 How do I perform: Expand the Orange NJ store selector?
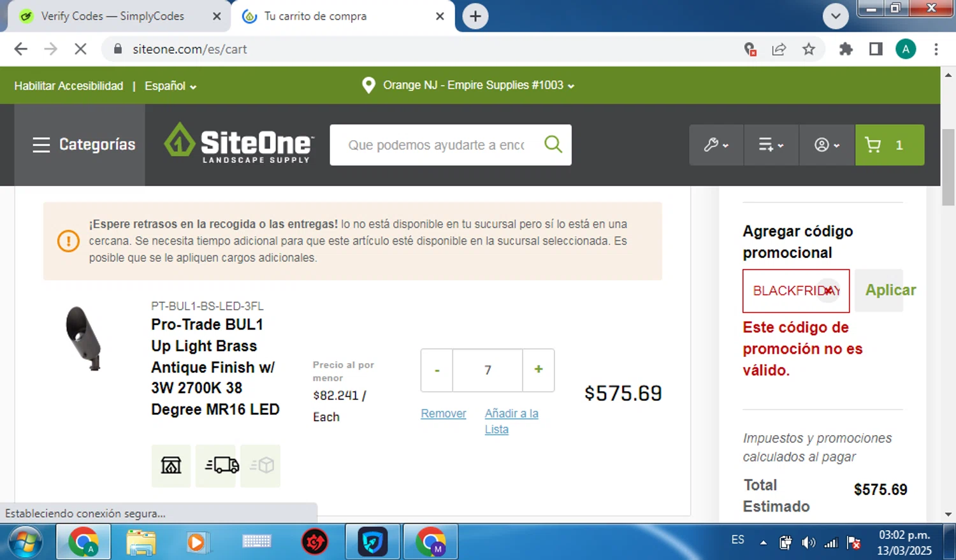[x=479, y=85]
